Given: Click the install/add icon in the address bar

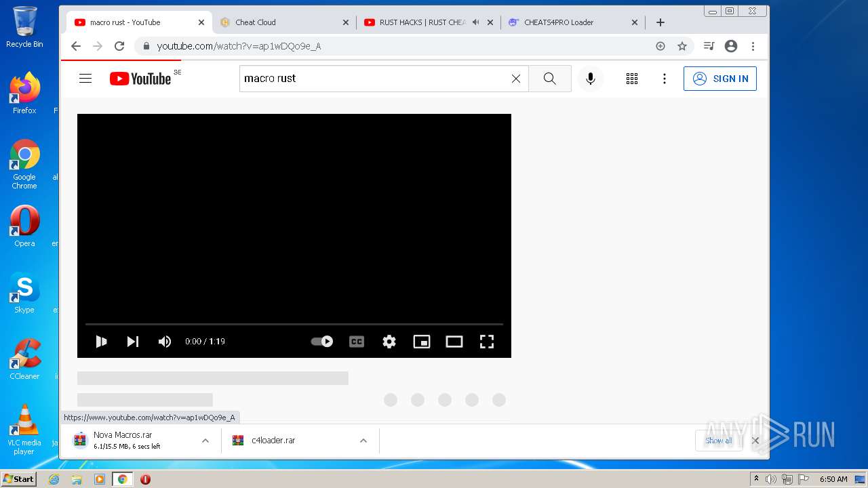Looking at the screenshot, I should coord(660,46).
